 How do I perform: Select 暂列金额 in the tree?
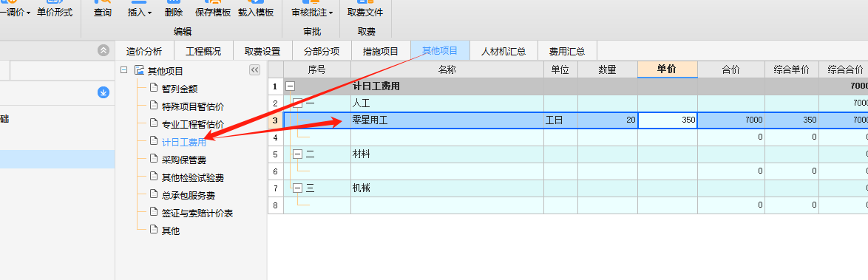click(180, 89)
